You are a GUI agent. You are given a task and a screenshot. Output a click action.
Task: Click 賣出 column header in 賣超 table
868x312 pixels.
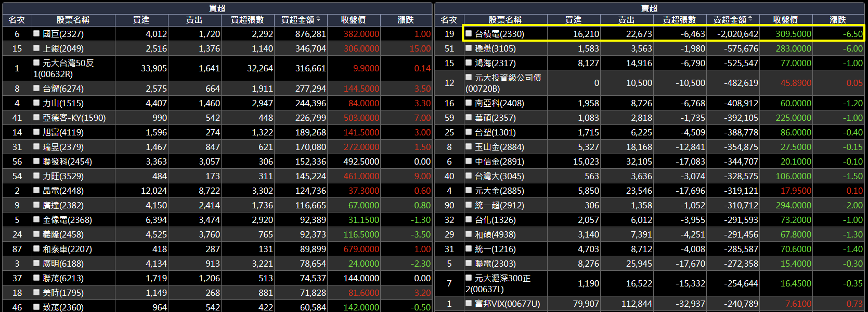coord(626,20)
